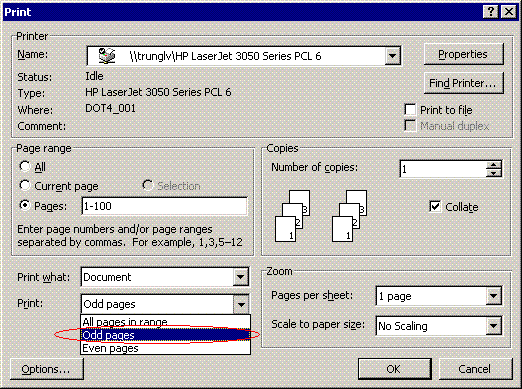Image resolution: width=522 pixels, height=389 pixels.
Task: Choose the Selection radio option
Action: tap(148, 185)
